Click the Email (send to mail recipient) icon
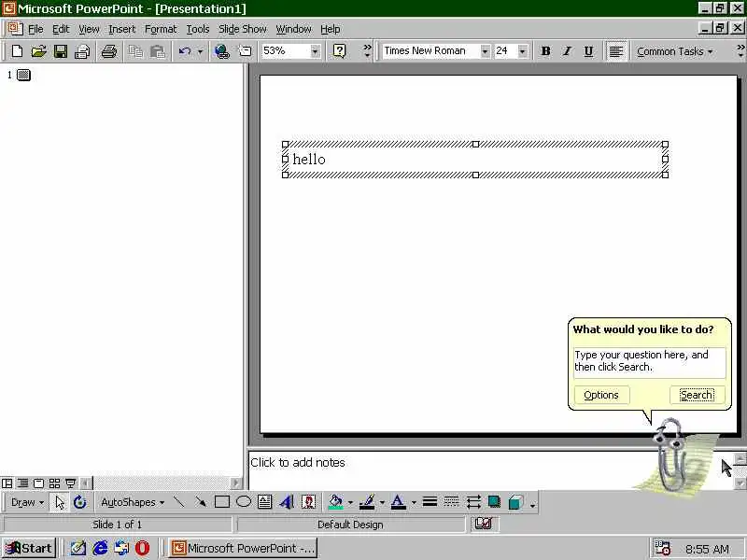 (82, 51)
